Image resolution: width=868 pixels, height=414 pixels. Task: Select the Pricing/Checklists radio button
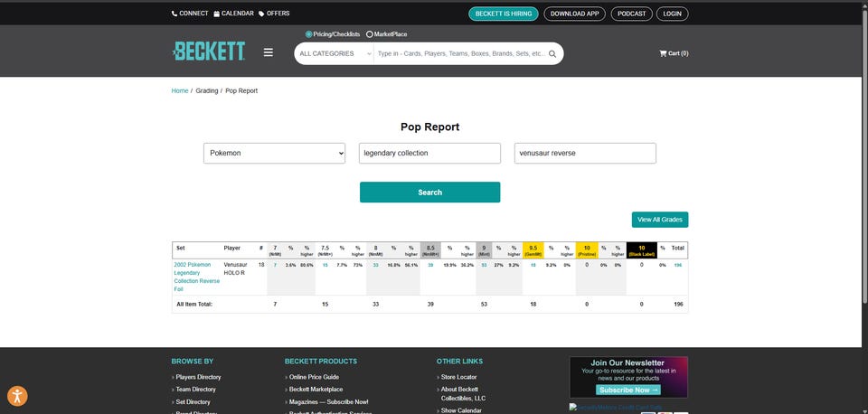coord(309,34)
